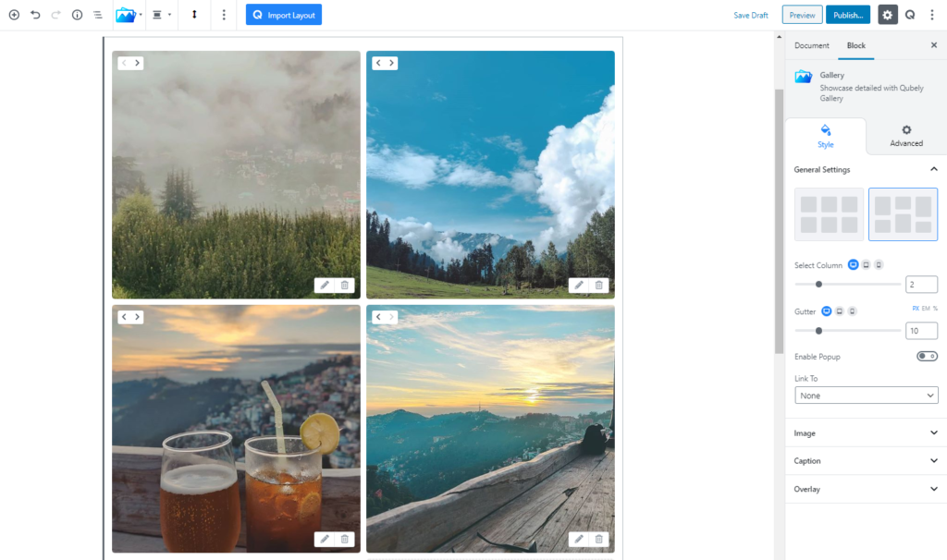This screenshot has width=947, height=560.
Task: Select tablet device for Select Column
Action: (x=866, y=265)
